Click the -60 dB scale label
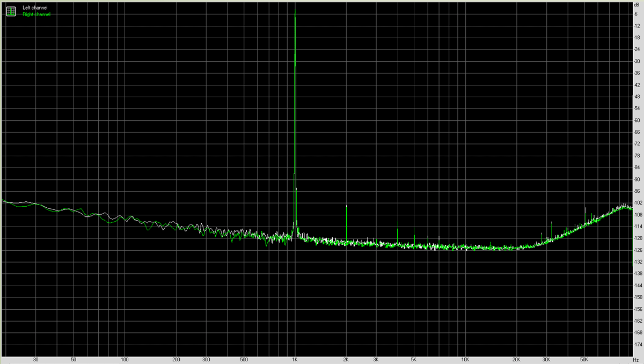 click(636, 120)
